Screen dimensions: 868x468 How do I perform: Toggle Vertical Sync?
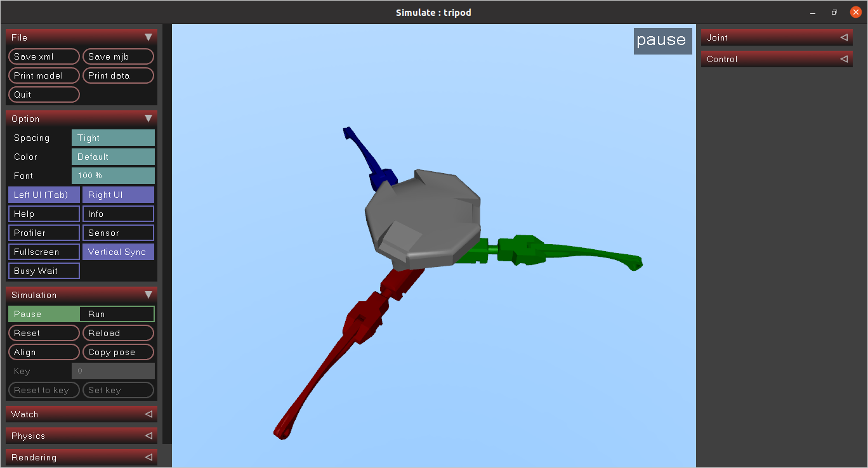(x=118, y=252)
